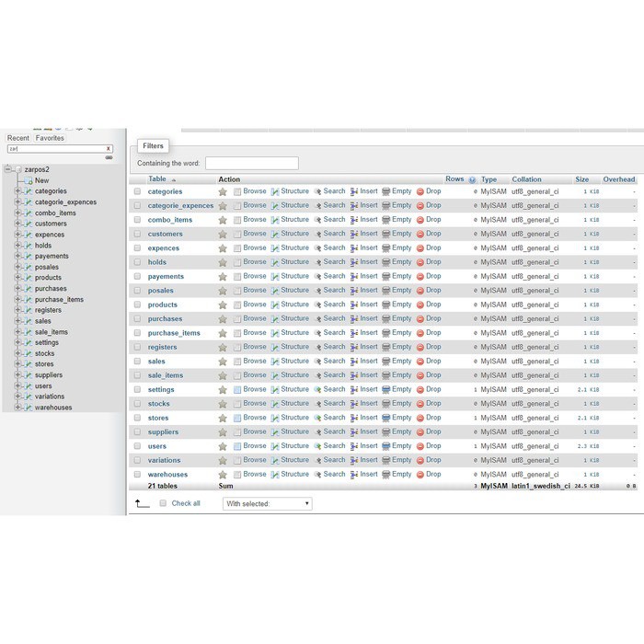Sort by the Overhead column header
The image size is (644, 644).
pyautogui.click(x=619, y=179)
